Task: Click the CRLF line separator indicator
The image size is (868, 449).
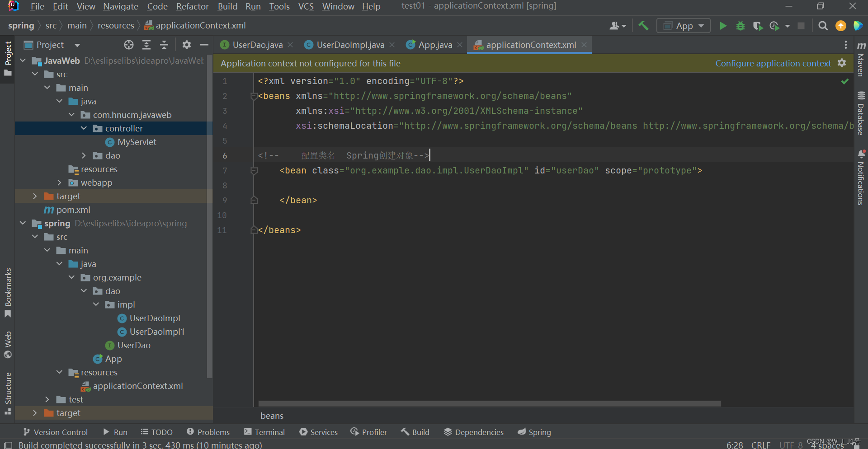Action: tap(760, 445)
